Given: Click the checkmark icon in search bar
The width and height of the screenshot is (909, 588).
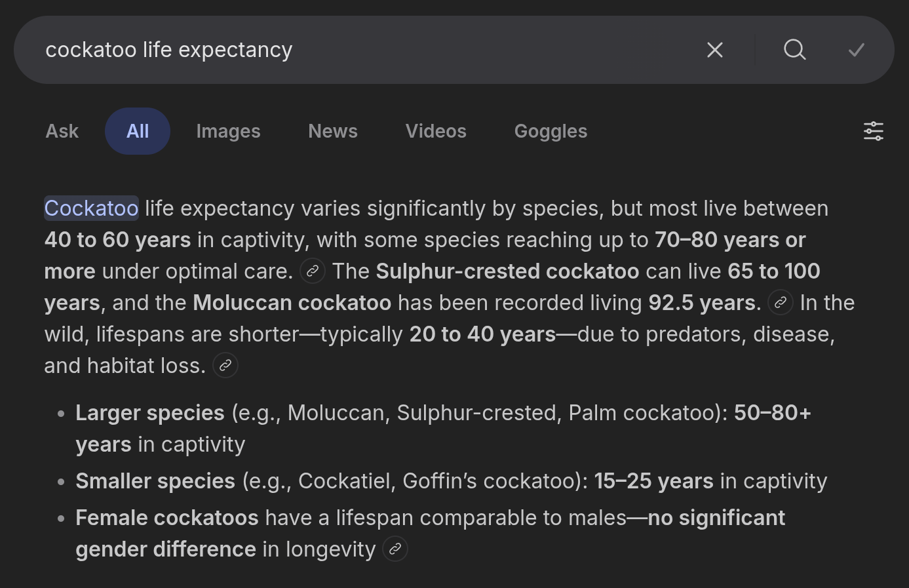Looking at the screenshot, I should tap(856, 50).
